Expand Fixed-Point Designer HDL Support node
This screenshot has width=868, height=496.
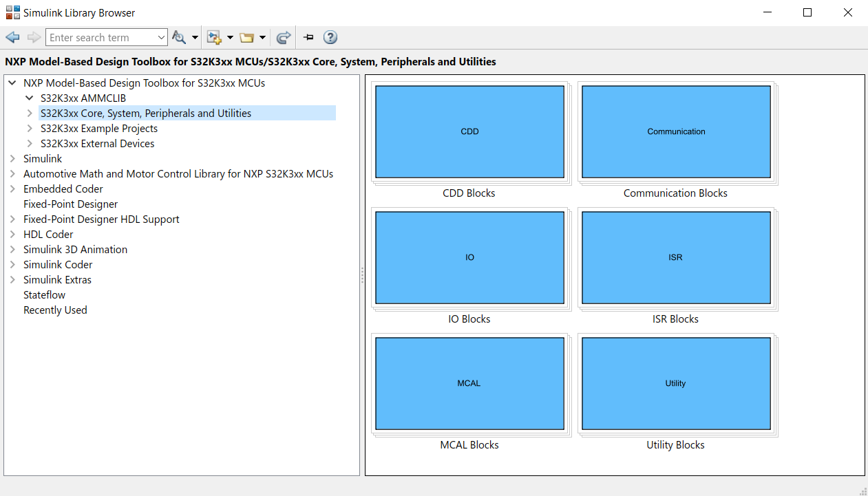(12, 219)
